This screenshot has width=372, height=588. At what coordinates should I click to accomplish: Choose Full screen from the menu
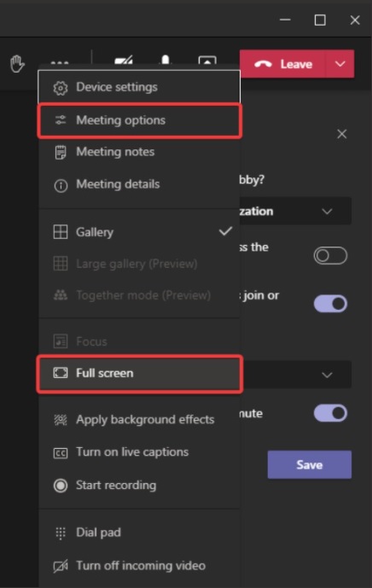click(x=140, y=374)
